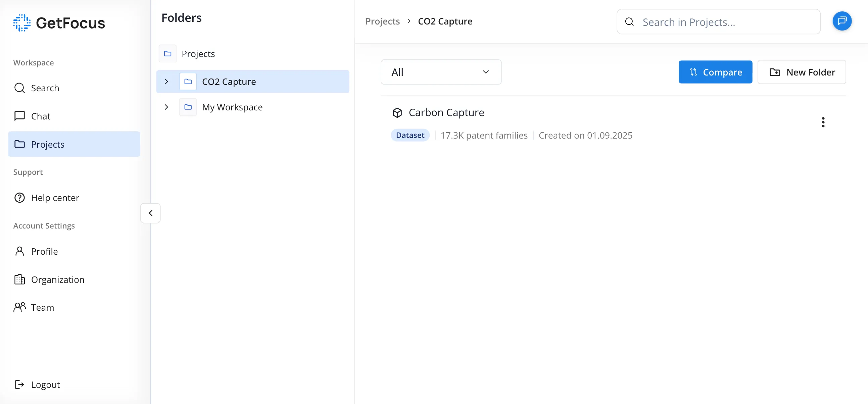Screen dimensions: 868x404
Task: Click the Organization building icon
Action: (x=19, y=280)
